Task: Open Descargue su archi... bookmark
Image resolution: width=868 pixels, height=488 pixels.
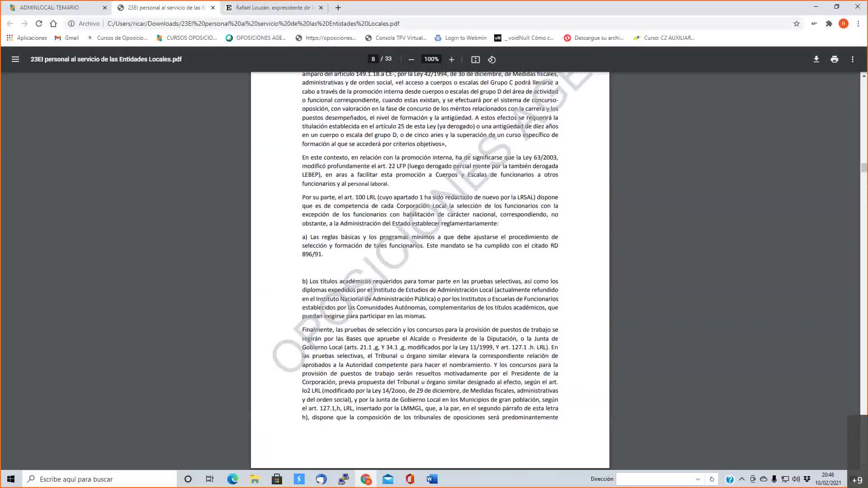Action: click(x=594, y=38)
